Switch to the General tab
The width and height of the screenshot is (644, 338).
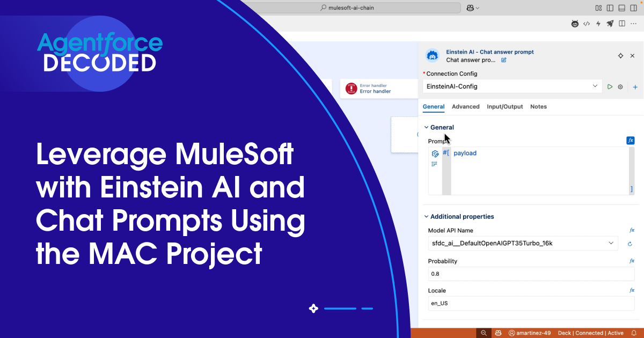coord(434,107)
